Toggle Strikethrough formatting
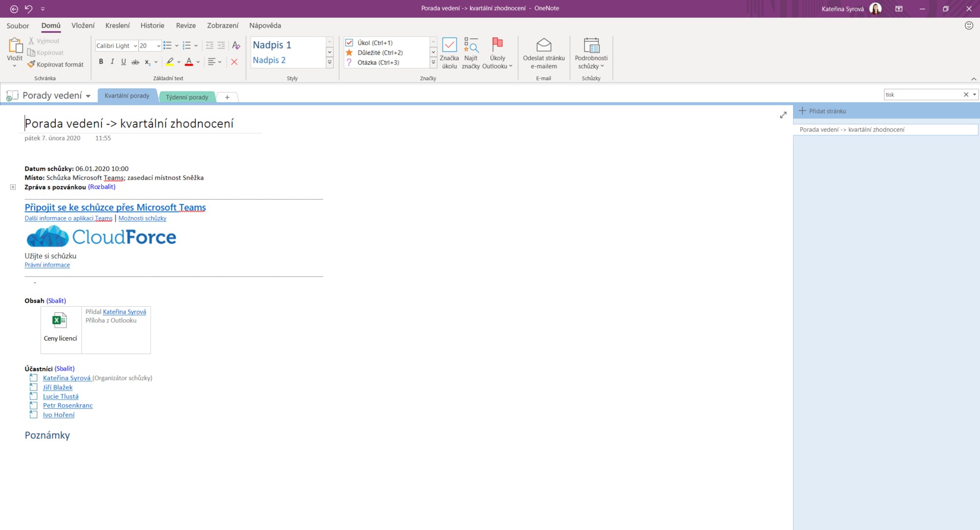The width and height of the screenshot is (980, 530). point(135,62)
